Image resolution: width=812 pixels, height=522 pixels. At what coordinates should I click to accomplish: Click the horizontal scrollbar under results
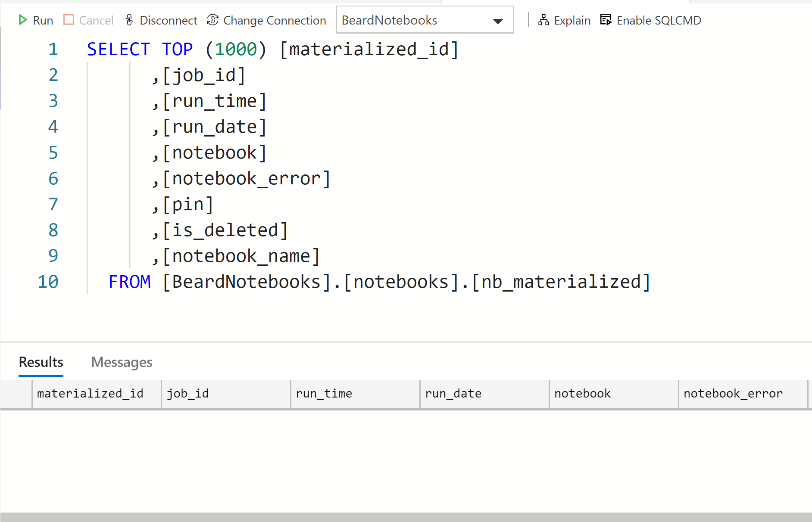click(x=405, y=517)
